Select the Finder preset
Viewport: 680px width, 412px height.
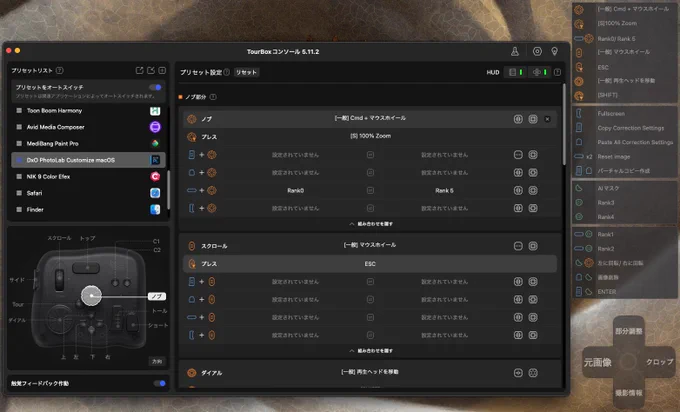pos(88,209)
